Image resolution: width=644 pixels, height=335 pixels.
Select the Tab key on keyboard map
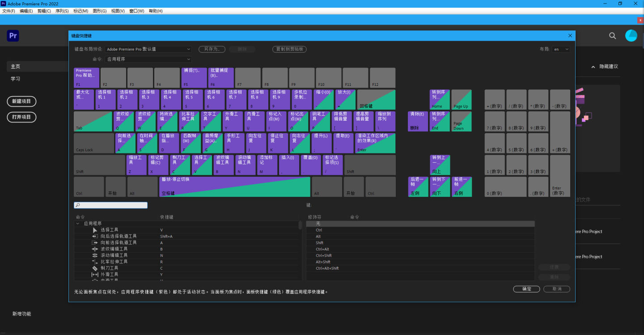pos(93,121)
